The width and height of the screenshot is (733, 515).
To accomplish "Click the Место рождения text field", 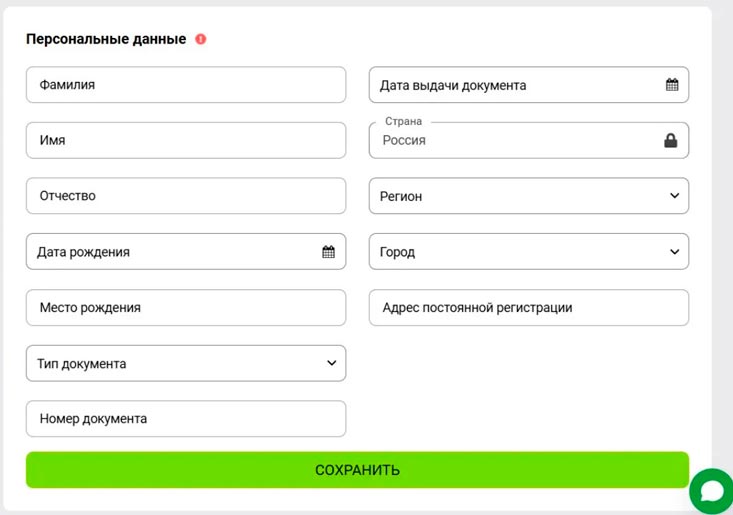I will pyautogui.click(x=185, y=308).
